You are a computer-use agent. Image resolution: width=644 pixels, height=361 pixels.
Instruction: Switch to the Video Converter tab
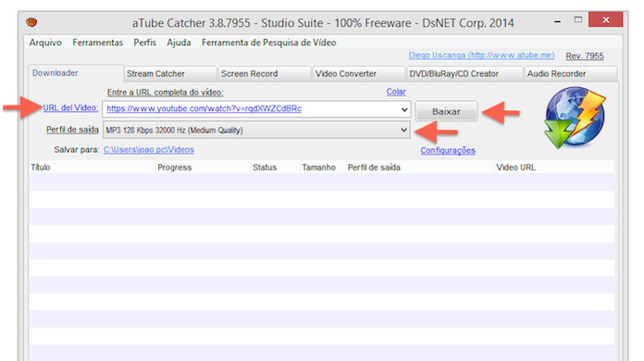(359, 74)
